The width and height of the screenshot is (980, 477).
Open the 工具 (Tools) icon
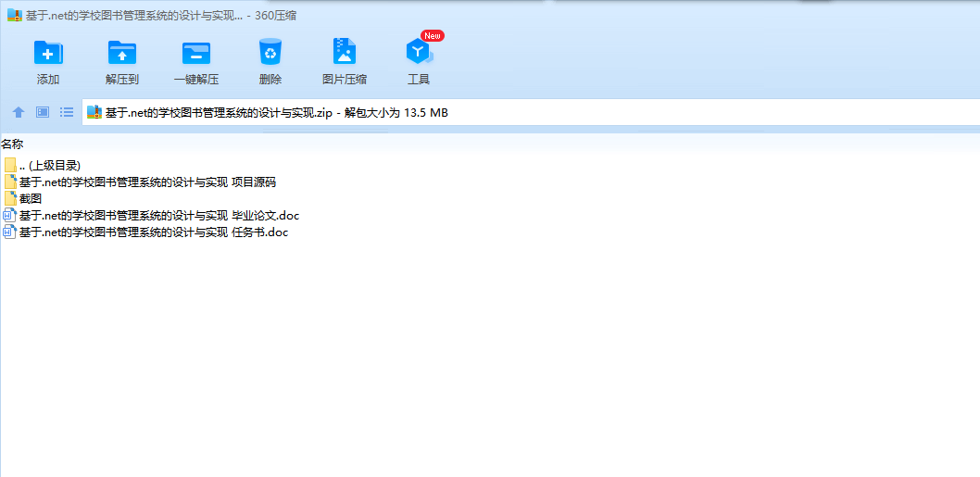[419, 52]
